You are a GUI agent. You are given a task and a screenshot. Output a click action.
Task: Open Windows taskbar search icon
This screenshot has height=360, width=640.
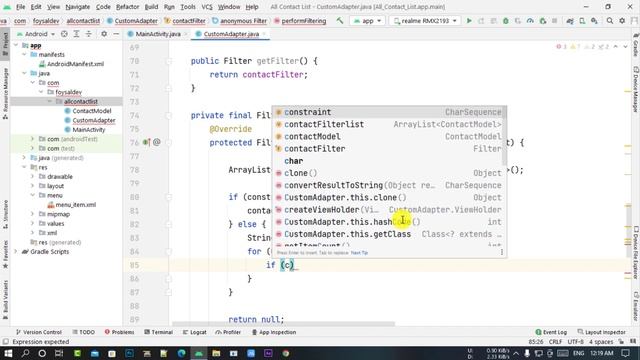[25, 353]
